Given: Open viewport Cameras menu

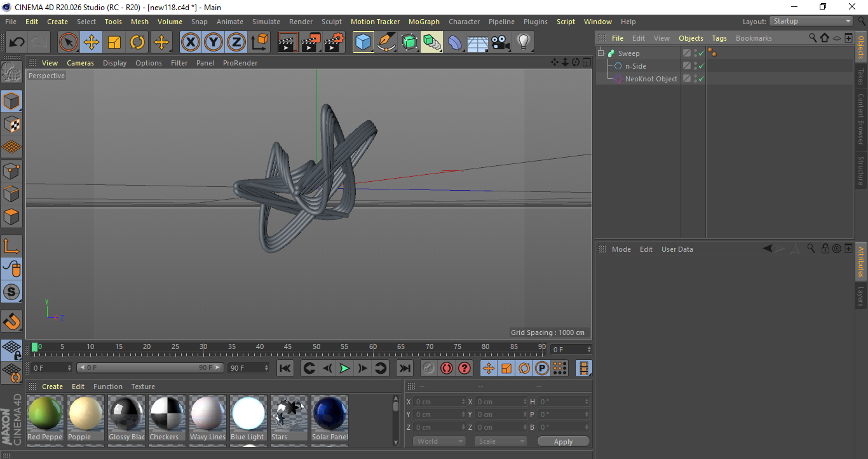Looking at the screenshot, I should pos(80,63).
